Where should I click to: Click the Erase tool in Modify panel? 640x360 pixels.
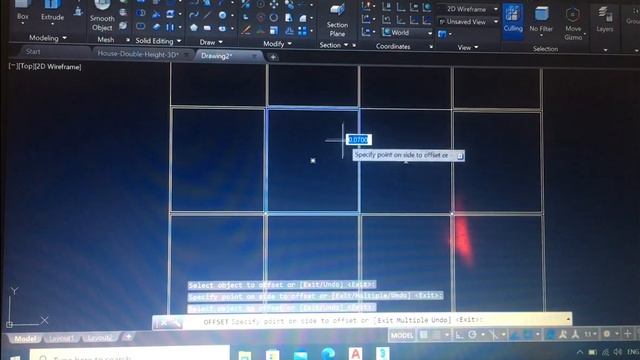(x=246, y=30)
